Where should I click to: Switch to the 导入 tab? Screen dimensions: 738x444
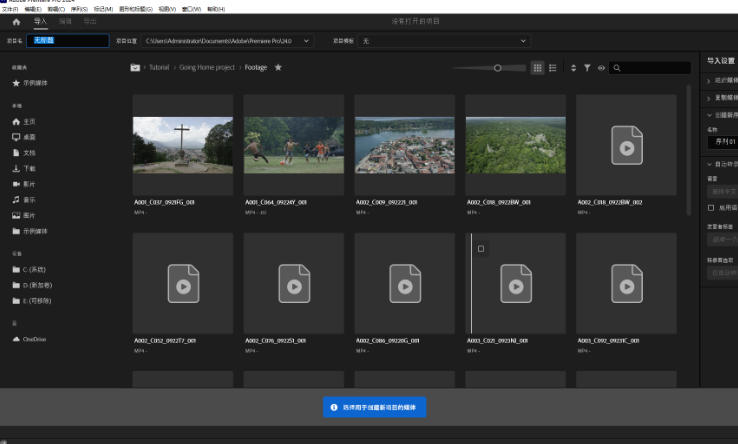(40, 21)
